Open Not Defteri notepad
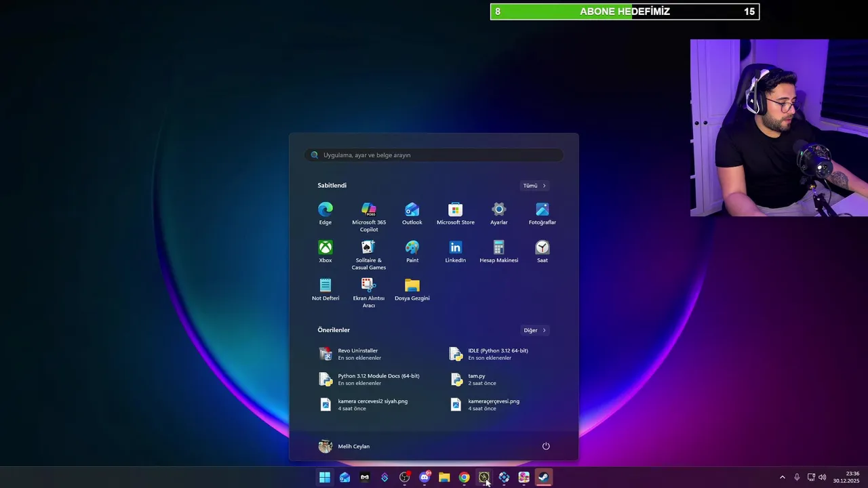868x488 pixels. (325, 289)
